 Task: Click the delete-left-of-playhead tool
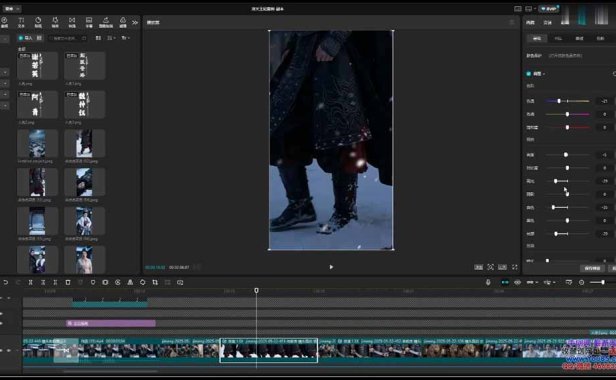(x=43, y=282)
